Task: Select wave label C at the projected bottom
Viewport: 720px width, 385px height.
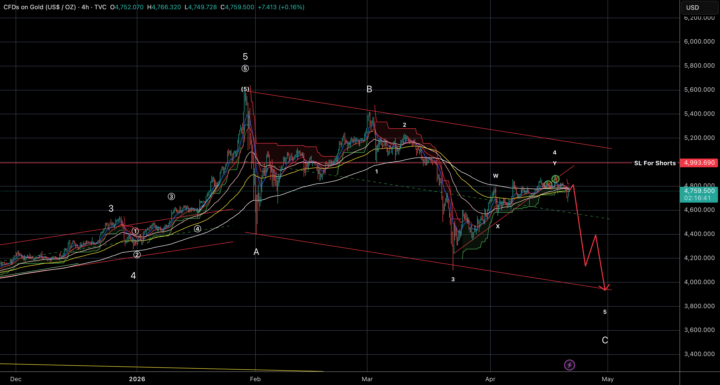Action: [x=605, y=340]
